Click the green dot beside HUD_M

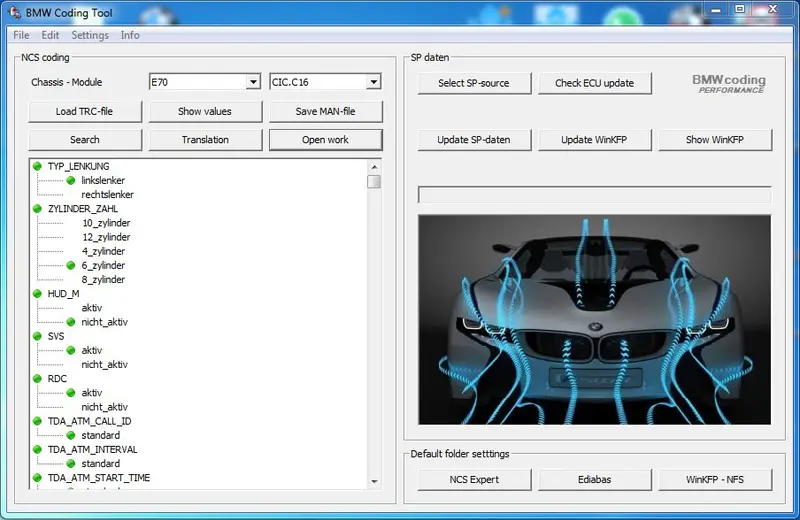(x=37, y=293)
